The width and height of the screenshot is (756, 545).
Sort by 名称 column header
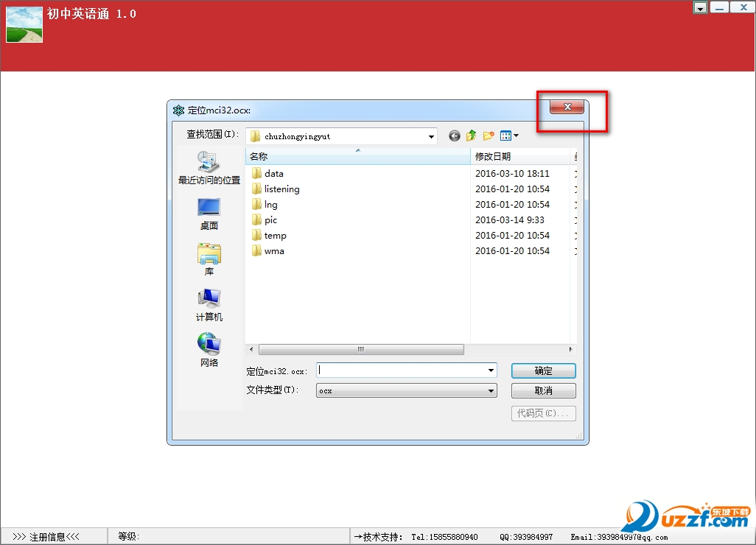click(358, 156)
